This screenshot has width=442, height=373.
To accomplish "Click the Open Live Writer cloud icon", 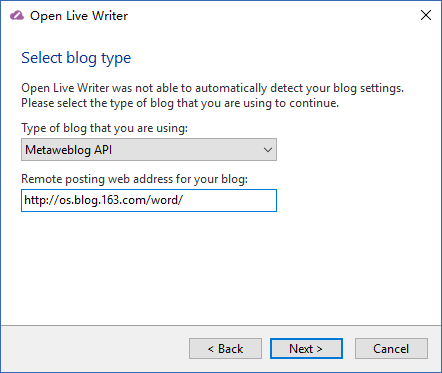I will [17, 15].
